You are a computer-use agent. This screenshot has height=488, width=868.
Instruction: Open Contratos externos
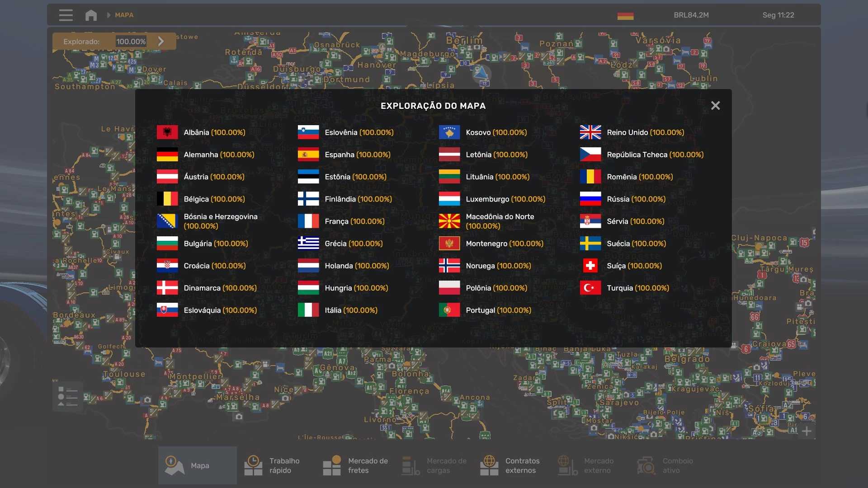pyautogui.click(x=511, y=465)
